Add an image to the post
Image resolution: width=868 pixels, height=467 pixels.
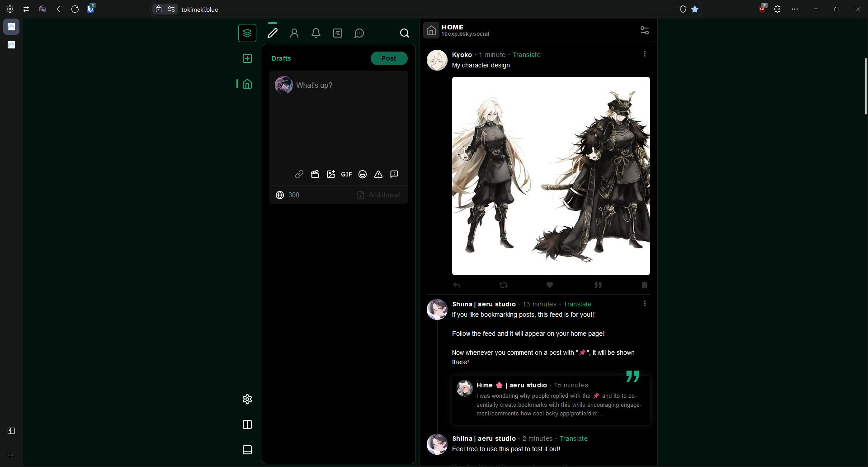(x=331, y=174)
